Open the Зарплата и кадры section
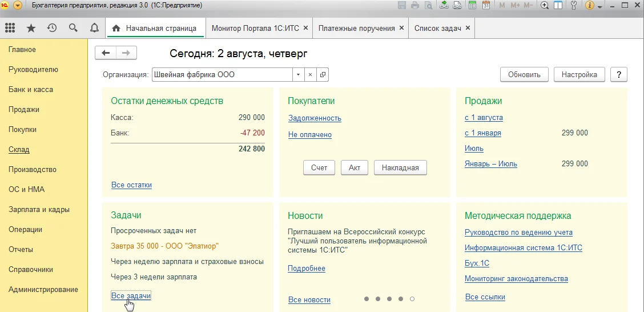This screenshot has width=644, height=312. click(x=39, y=210)
